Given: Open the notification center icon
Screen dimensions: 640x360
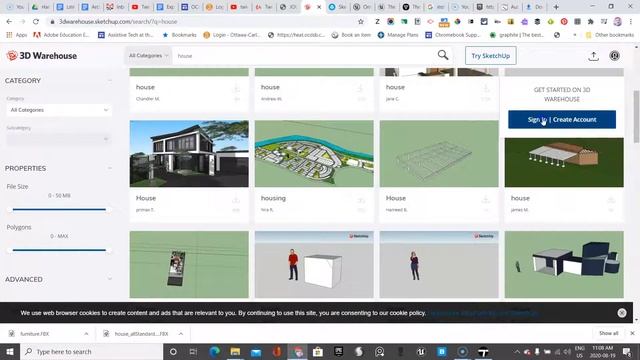Looking at the screenshot, I should [627, 351].
